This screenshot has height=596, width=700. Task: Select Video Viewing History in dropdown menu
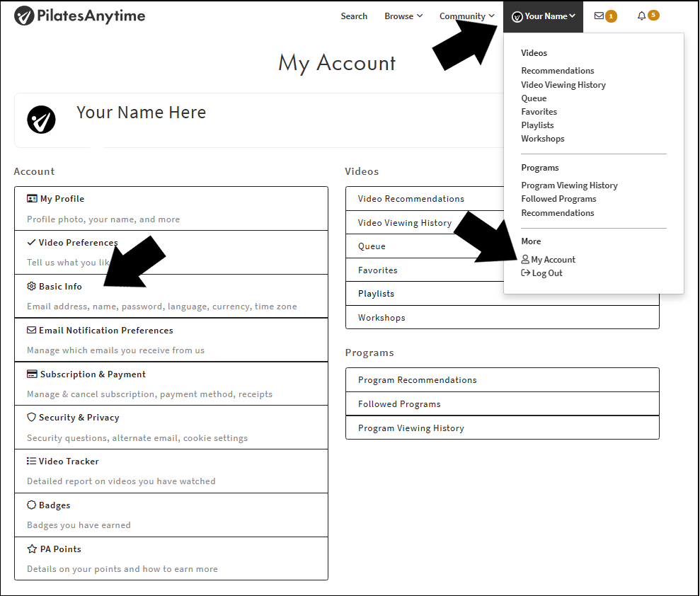pyautogui.click(x=563, y=85)
